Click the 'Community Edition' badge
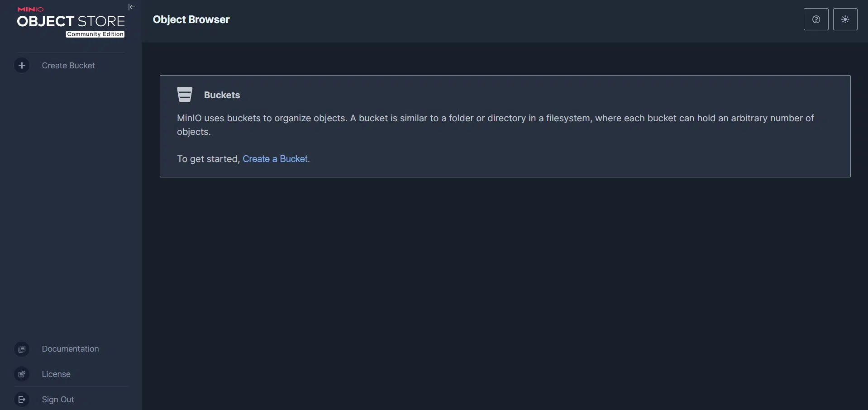Screen dimensions: 868x410 [x=95, y=34]
